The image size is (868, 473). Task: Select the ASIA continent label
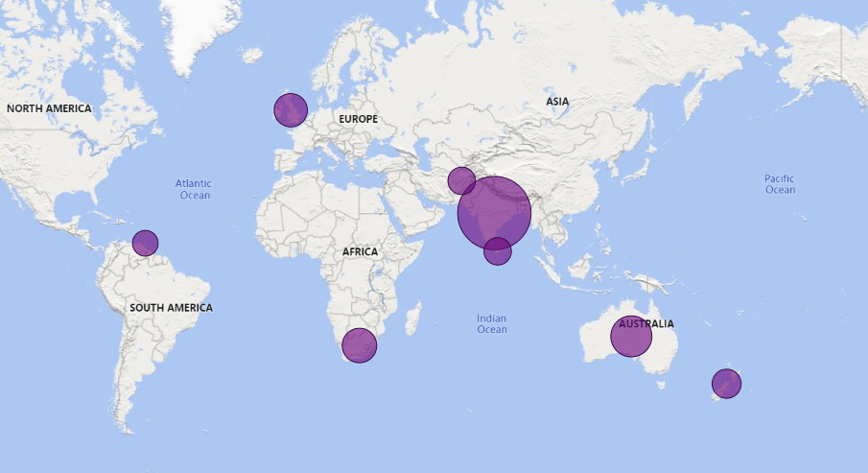click(x=557, y=101)
